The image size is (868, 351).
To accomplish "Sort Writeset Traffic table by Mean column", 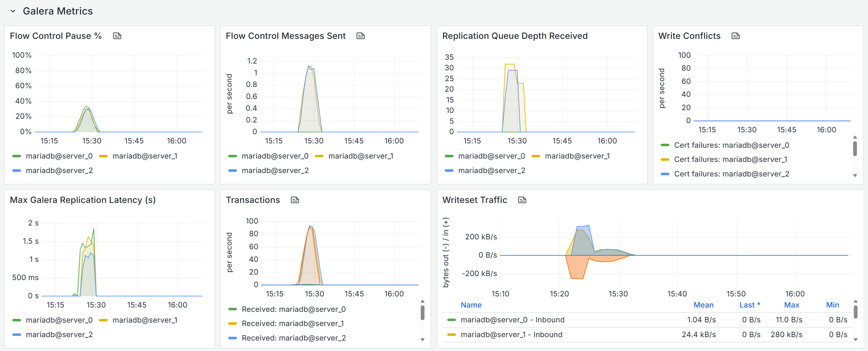I will (x=703, y=305).
